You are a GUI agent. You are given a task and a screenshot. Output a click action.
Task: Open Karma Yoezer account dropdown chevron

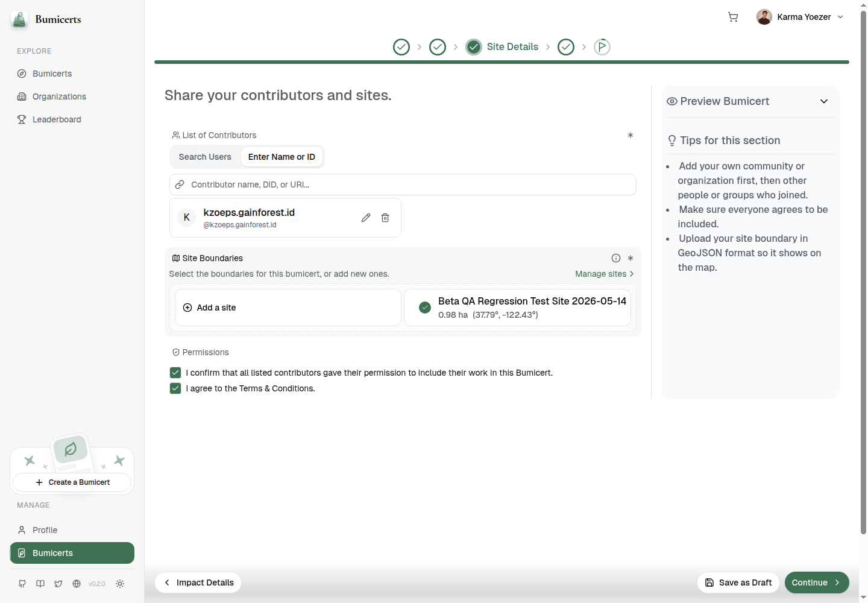tap(840, 17)
